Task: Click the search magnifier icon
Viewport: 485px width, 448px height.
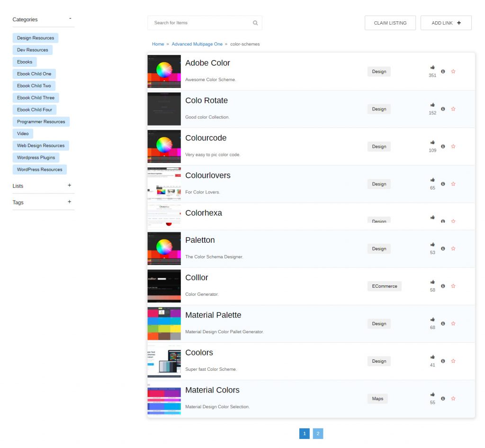Action: 255,23
